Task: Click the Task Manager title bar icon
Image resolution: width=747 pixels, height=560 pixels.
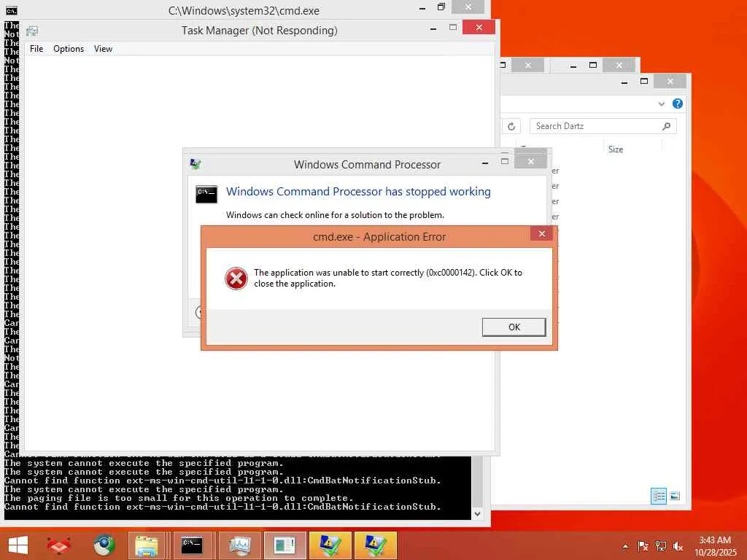Action: [x=32, y=31]
